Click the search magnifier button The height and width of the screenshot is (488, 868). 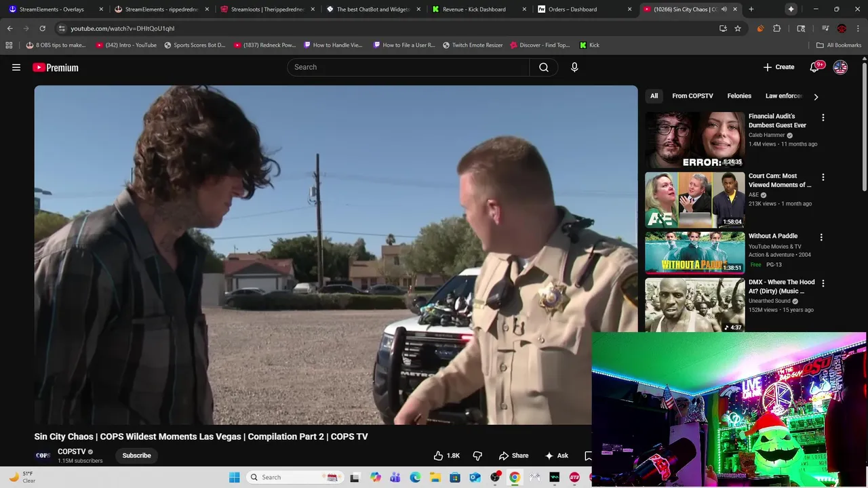click(x=544, y=67)
